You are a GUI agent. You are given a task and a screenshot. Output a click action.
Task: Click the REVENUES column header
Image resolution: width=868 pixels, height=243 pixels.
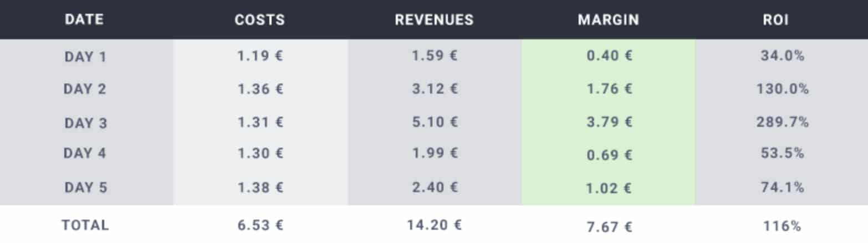click(435, 20)
